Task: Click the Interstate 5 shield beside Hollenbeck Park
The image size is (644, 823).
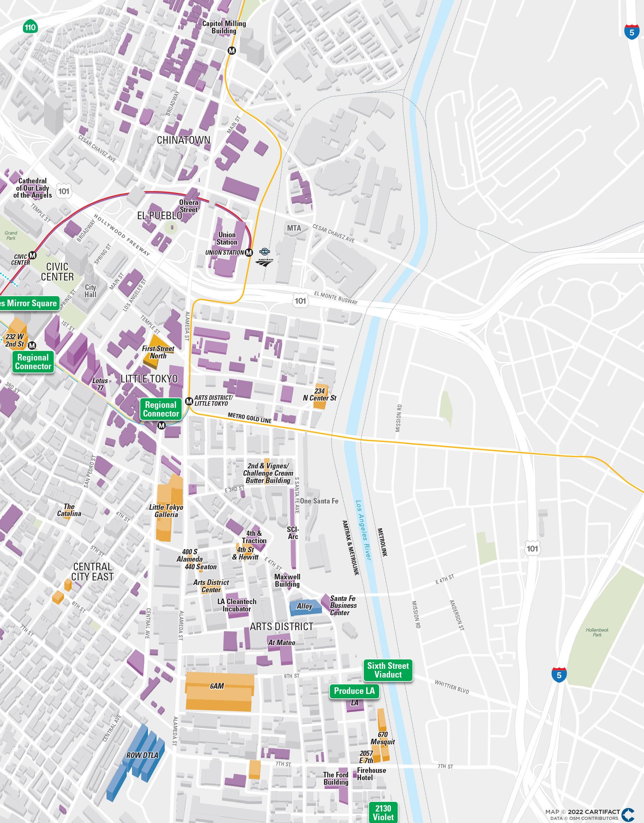Action: tap(559, 675)
